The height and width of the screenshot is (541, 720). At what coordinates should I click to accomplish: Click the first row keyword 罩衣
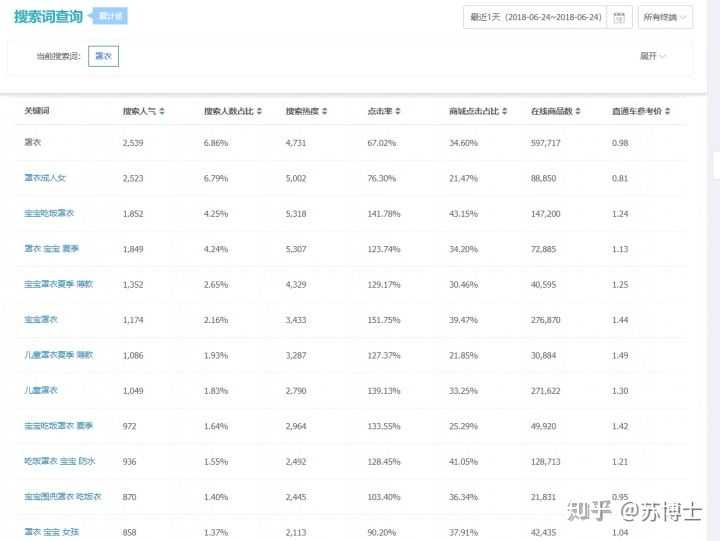click(33, 142)
